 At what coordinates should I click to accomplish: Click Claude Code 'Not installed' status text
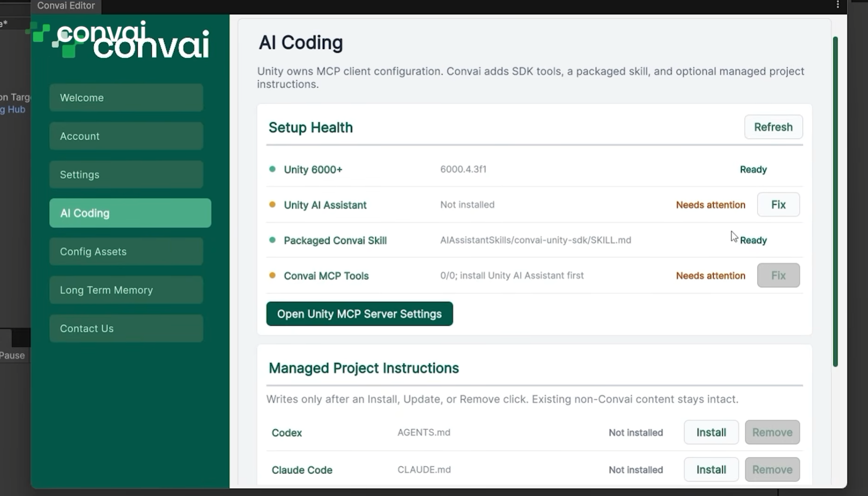pyautogui.click(x=635, y=470)
